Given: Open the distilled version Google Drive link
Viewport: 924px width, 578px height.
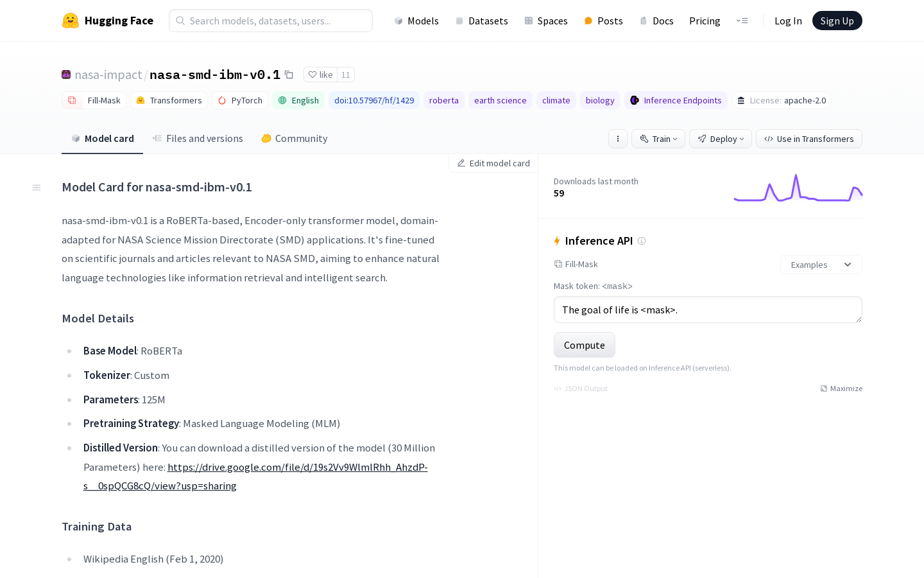Looking at the screenshot, I should (x=297, y=468).
